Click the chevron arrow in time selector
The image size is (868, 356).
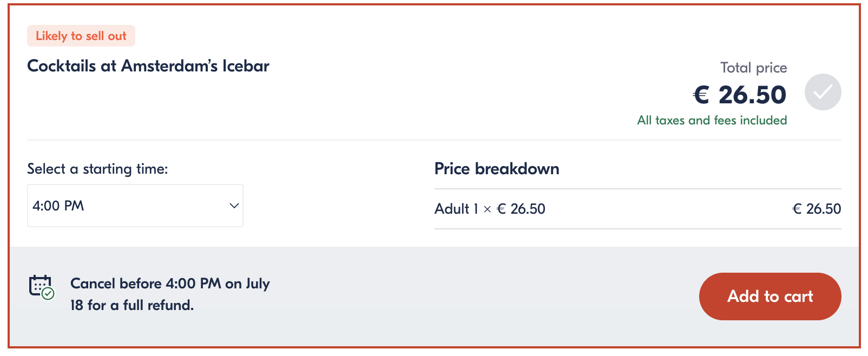234,206
